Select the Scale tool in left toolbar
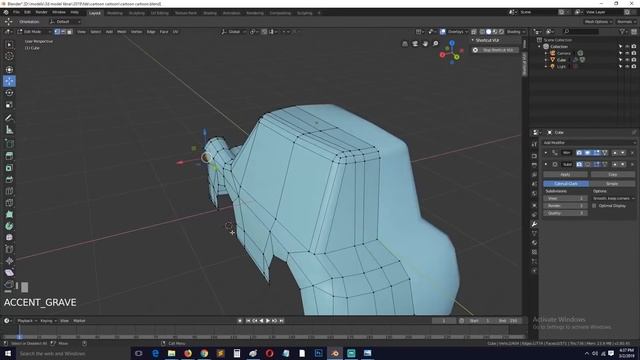Screen dimensions: 640x360 (9, 105)
